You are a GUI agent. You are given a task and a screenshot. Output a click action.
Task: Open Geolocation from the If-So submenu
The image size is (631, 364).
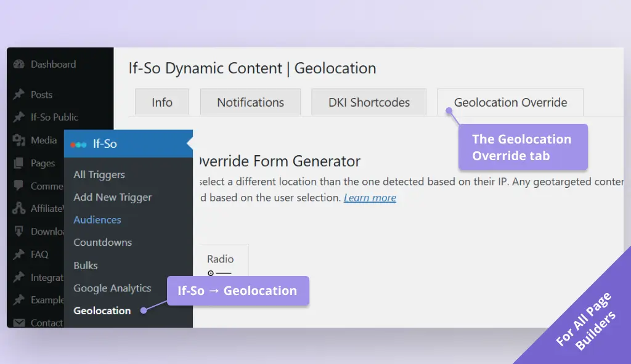(x=102, y=310)
